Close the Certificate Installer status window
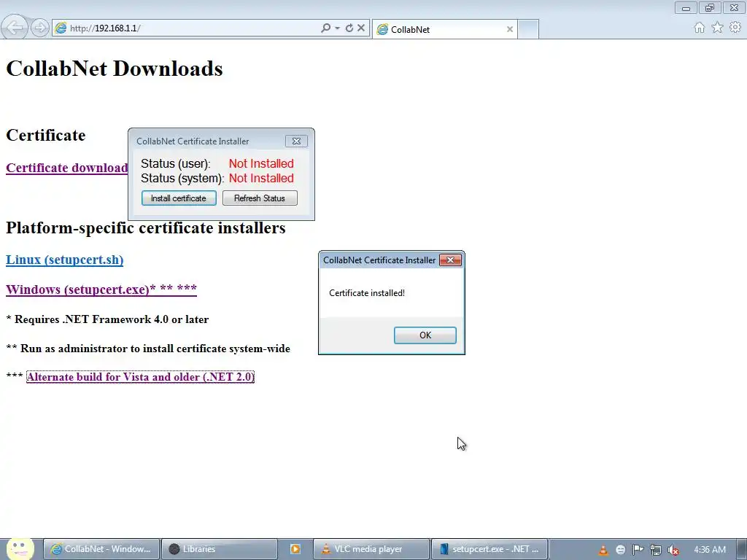Screen dimensions: 747x560 click(x=296, y=141)
